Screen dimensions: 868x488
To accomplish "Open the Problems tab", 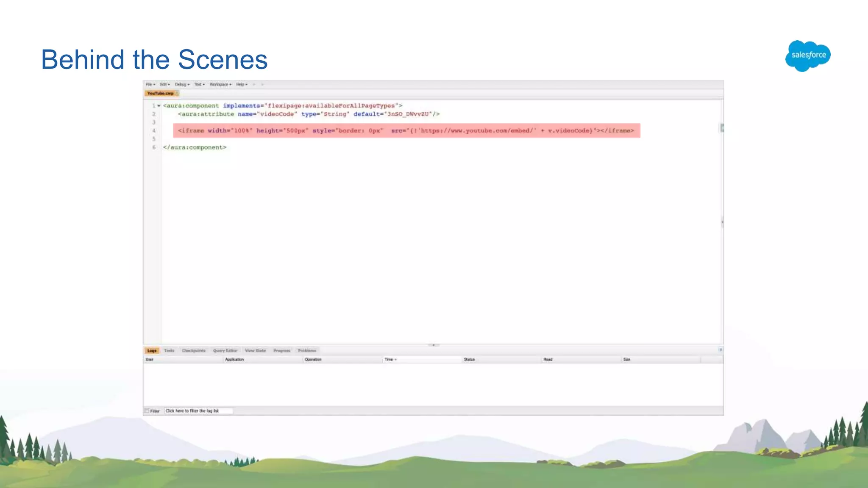I will click(x=307, y=351).
